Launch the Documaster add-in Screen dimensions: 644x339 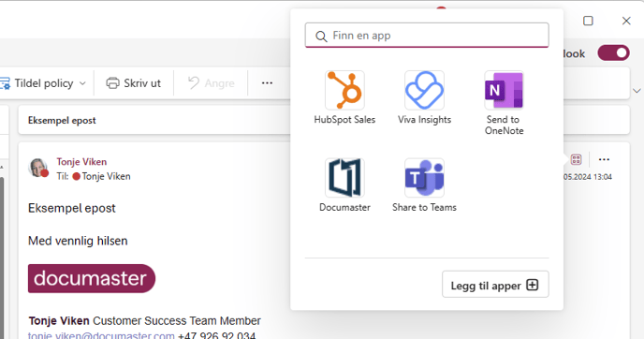[344, 185]
